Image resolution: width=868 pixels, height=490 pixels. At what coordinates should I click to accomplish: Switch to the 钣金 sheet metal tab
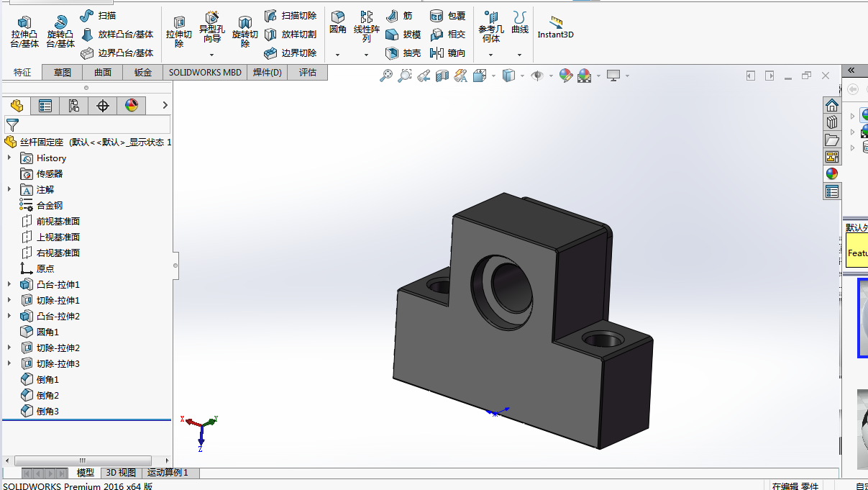coord(143,72)
